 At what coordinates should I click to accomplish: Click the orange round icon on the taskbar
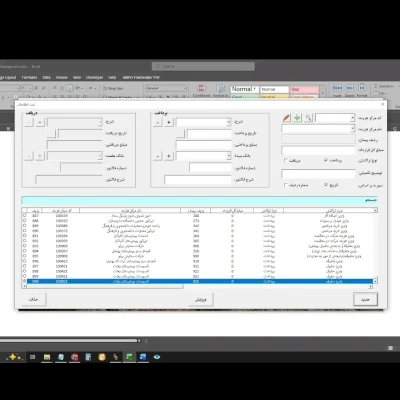click(x=102, y=357)
